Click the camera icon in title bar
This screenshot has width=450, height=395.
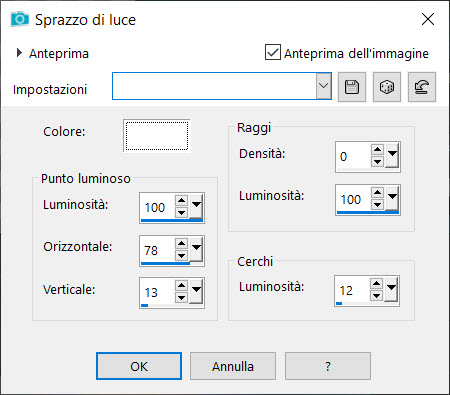click(19, 19)
